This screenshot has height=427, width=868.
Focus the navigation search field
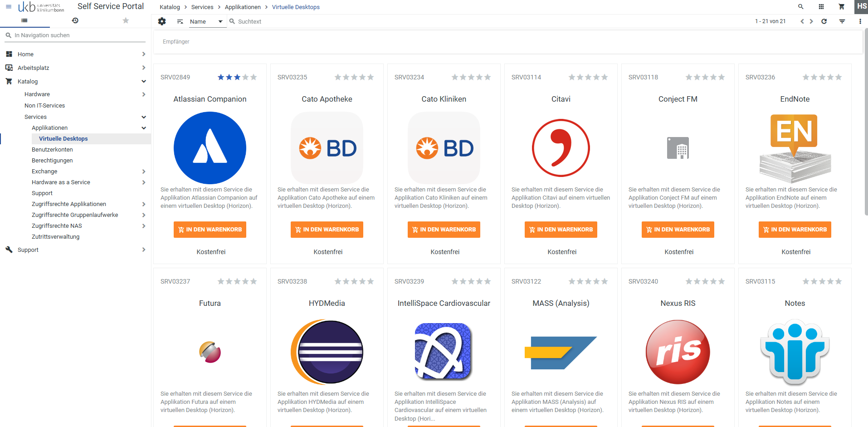pyautogui.click(x=75, y=35)
